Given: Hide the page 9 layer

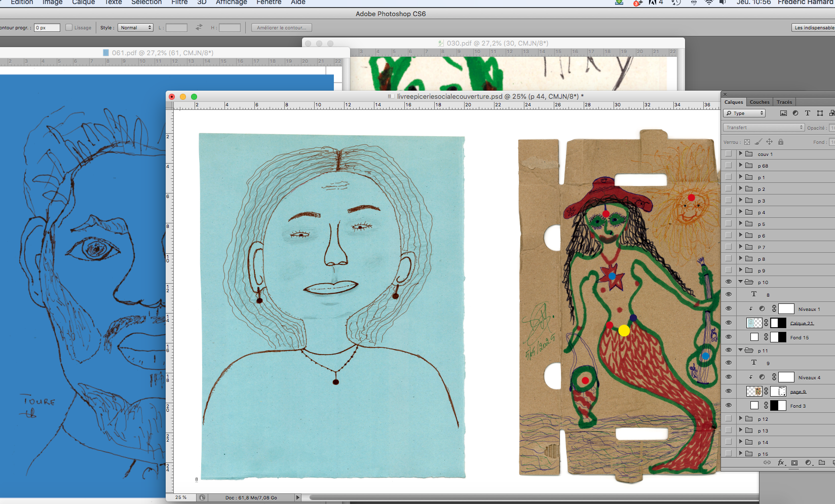Looking at the screenshot, I should 729,391.
